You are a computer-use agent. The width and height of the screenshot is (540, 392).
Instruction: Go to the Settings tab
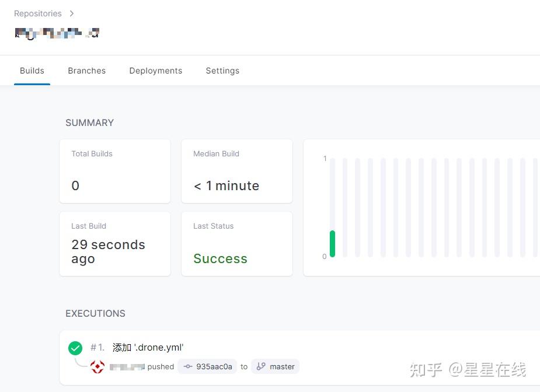[x=222, y=71]
